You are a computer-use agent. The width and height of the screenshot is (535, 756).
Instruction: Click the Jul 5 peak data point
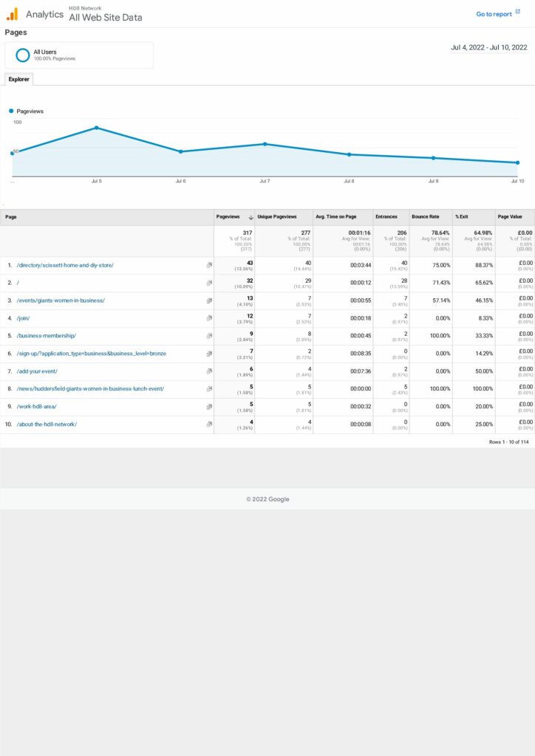tap(96, 128)
